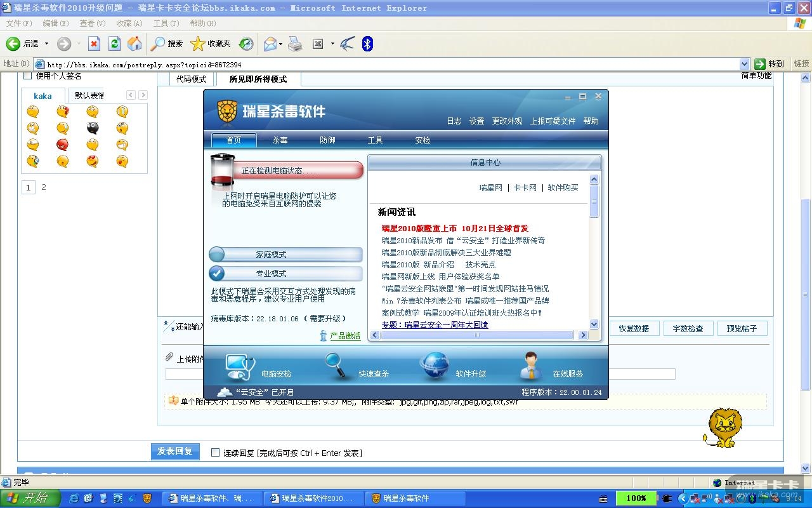
Task: Click the IE toolbar Edit document icon
Action: click(x=318, y=44)
